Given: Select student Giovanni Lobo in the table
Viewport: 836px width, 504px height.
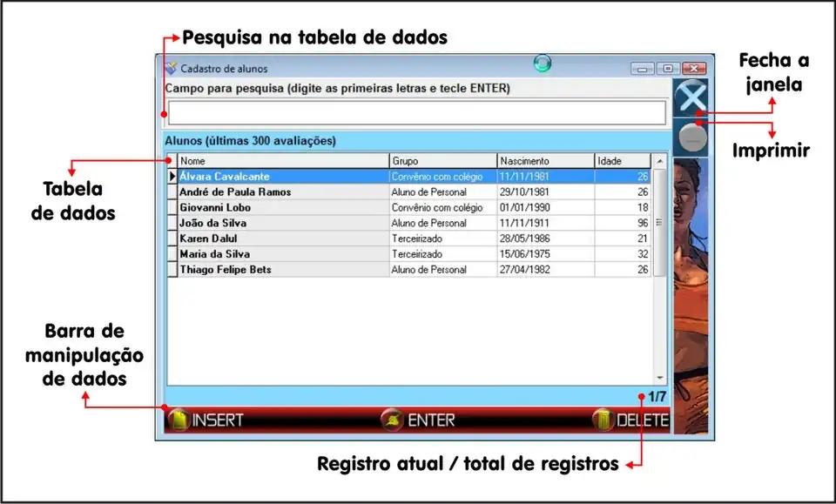Looking at the screenshot, I should pyautogui.click(x=214, y=208).
